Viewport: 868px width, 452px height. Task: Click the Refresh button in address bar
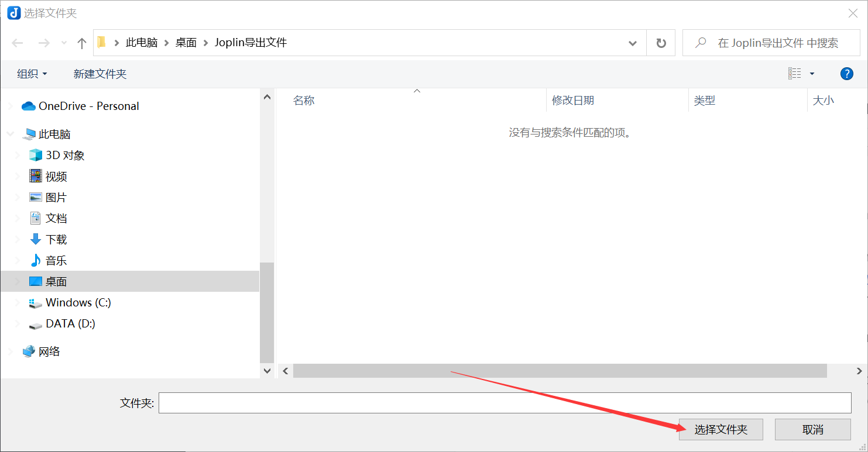point(661,43)
